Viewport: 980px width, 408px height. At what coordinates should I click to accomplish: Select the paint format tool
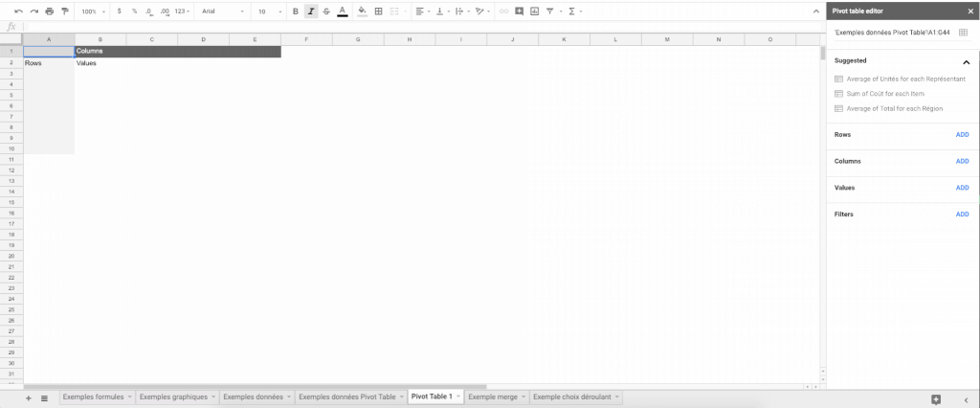[65, 11]
